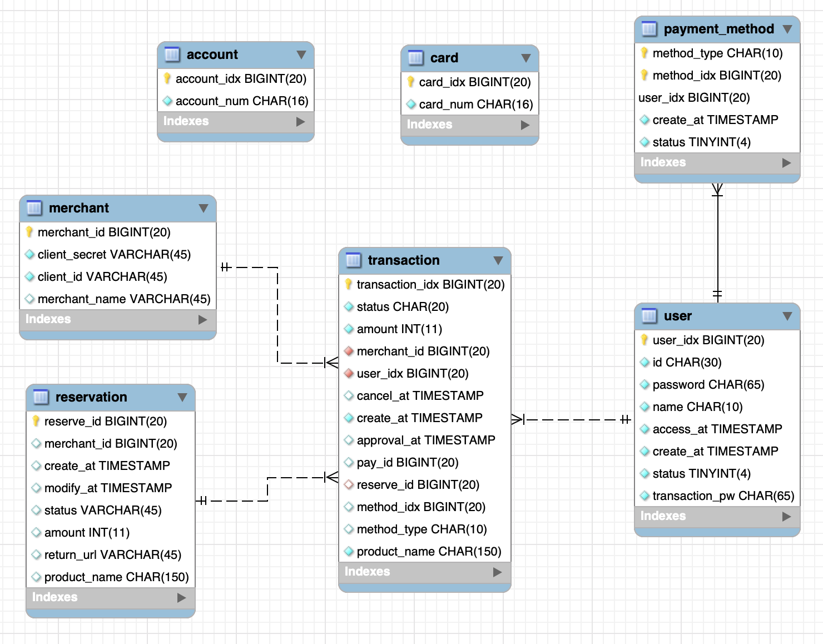Viewport: 823px width, 644px height.
Task: Expand Indexes section of transaction table
Action: pyautogui.click(x=498, y=572)
